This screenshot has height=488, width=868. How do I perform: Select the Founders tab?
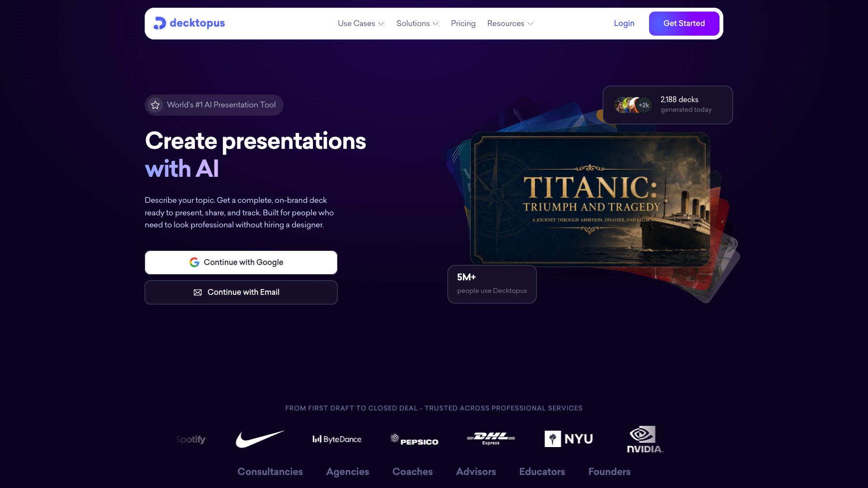pos(610,472)
